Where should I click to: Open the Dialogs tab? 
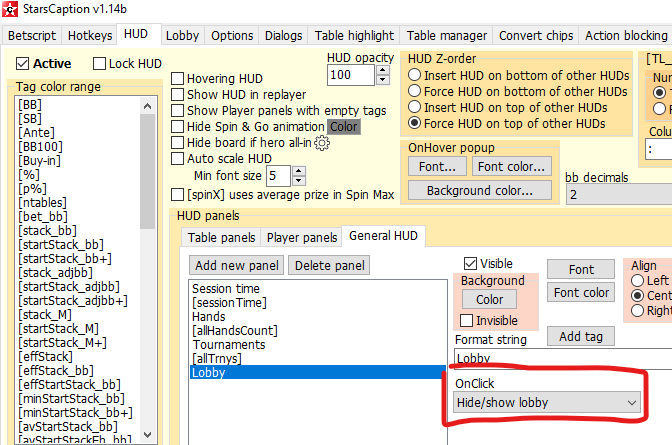[x=284, y=36]
